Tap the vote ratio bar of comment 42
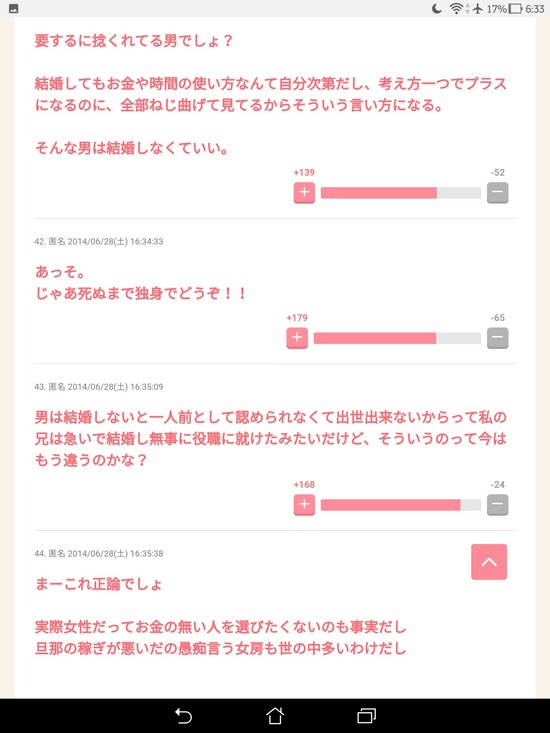Screen dimensions: 550x733 397,338
